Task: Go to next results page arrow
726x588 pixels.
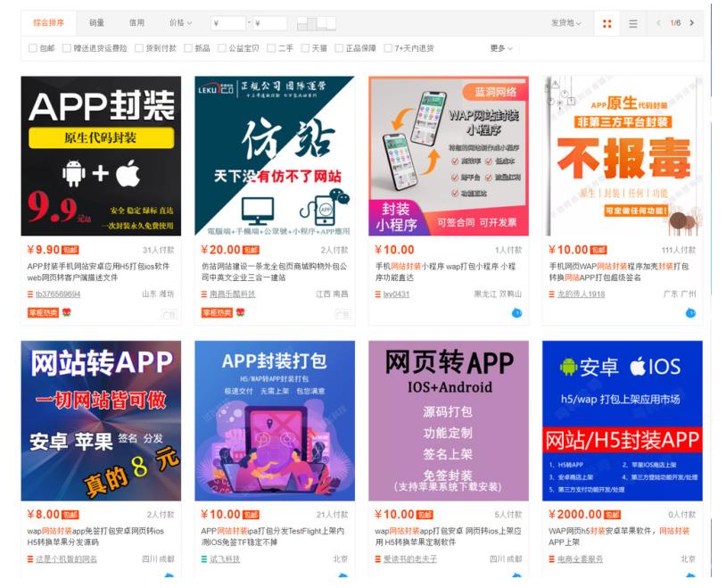Action: [x=692, y=23]
